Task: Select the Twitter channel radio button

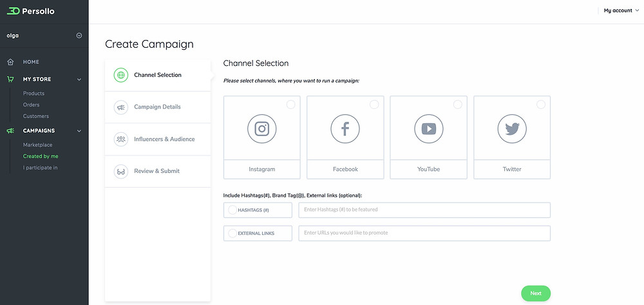Action: [541, 104]
